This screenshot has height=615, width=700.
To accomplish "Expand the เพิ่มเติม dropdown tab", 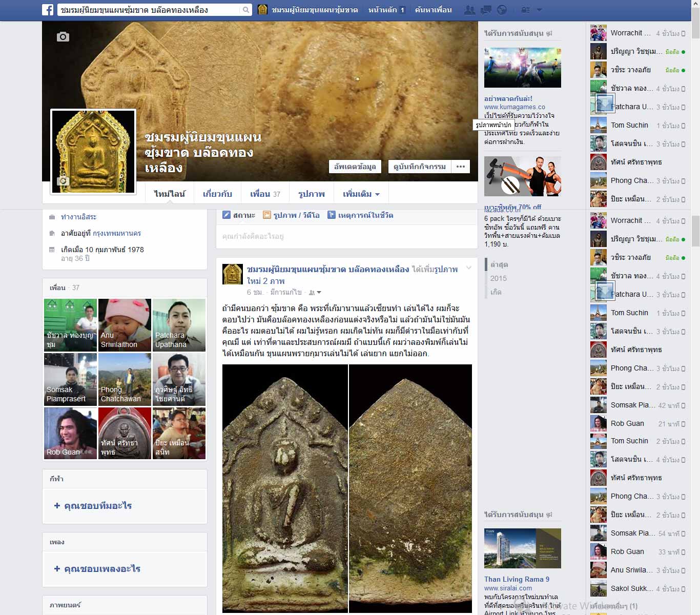I will [361, 194].
